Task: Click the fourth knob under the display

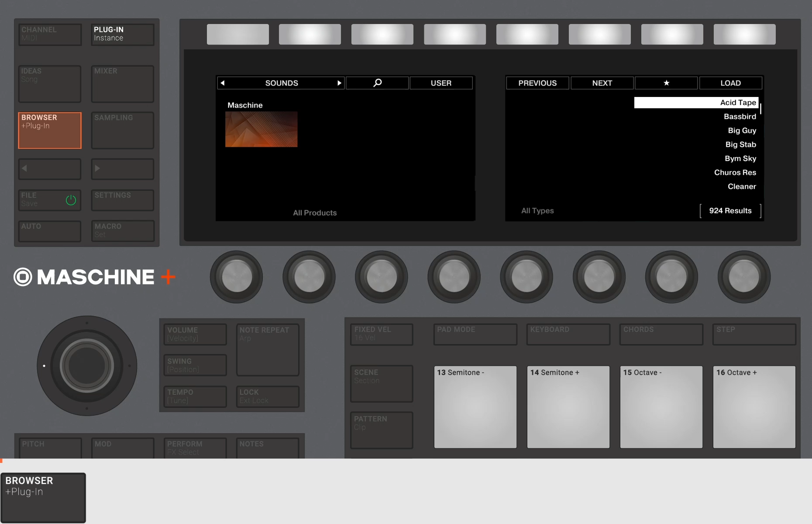Action: click(454, 276)
